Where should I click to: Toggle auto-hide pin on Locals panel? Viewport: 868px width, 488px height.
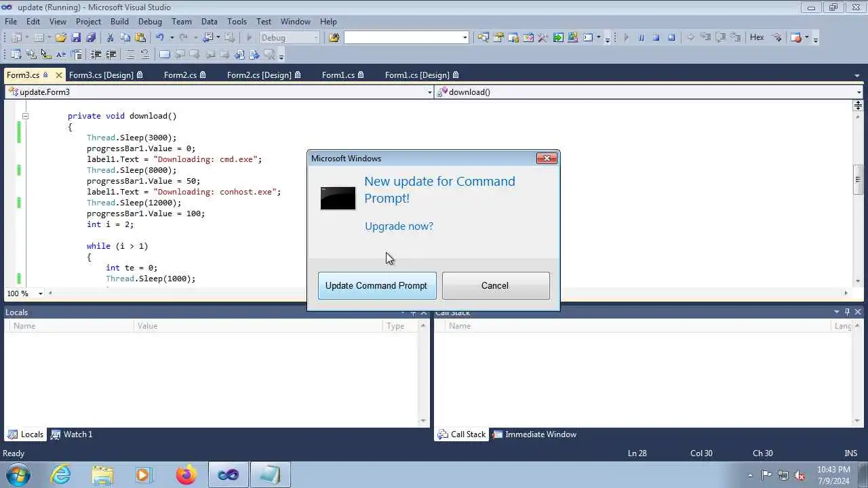(x=413, y=312)
